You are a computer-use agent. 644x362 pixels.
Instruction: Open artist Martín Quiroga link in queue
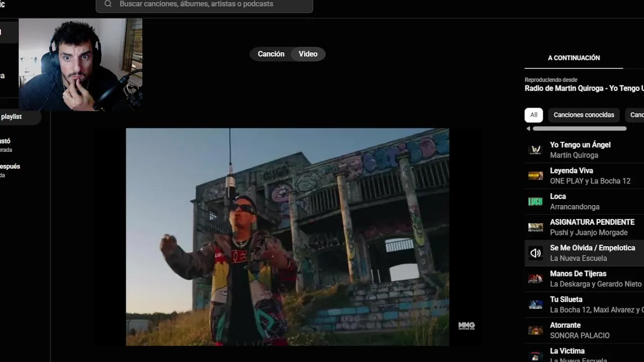click(574, 155)
